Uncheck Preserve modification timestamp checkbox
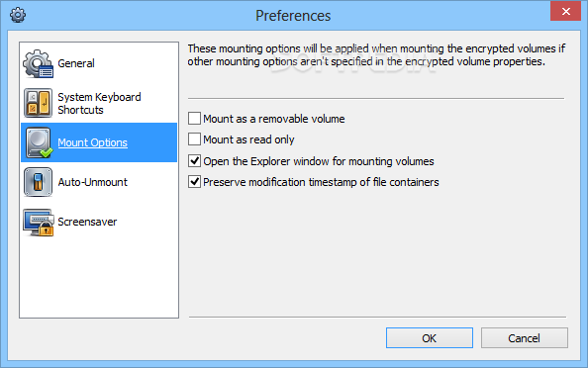 [x=194, y=182]
